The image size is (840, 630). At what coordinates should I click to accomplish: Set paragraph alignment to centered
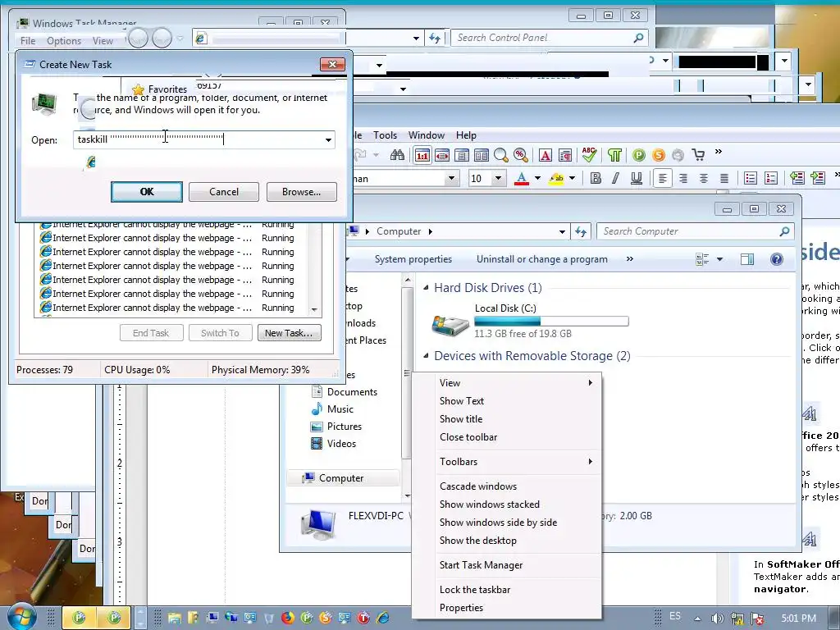pyautogui.click(x=703, y=178)
